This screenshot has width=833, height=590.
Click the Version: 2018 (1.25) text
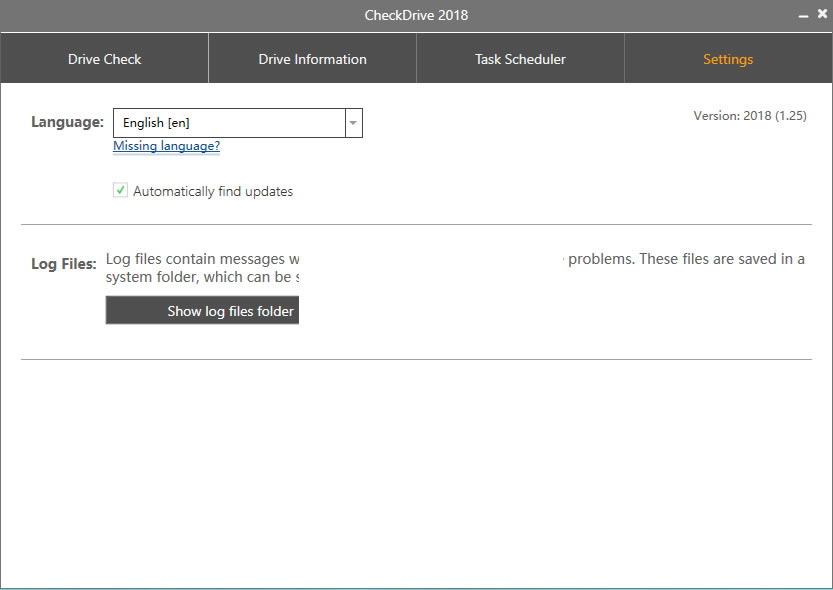(749, 116)
